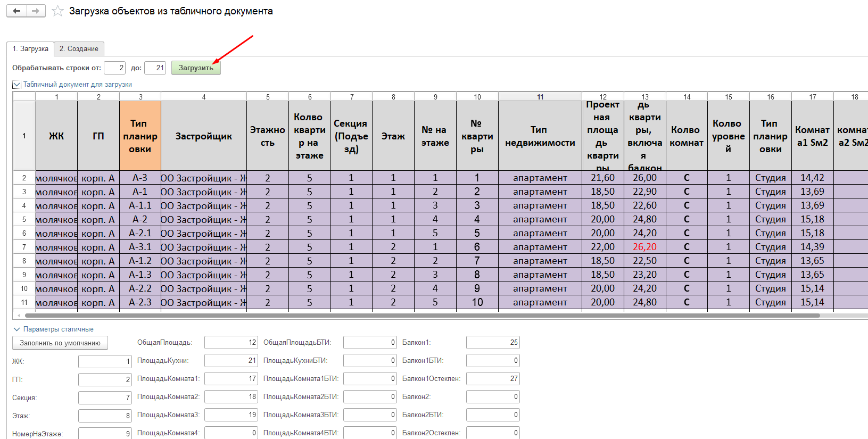Click cell 'А-3' in row 2
The height and width of the screenshot is (439, 868).
coord(140,178)
